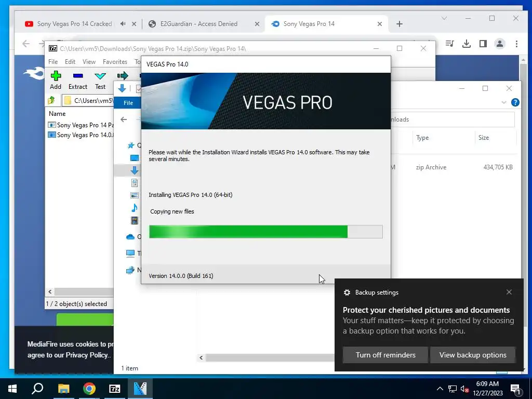
Task: Show hidden tray icons chevron
Action: tap(440, 389)
